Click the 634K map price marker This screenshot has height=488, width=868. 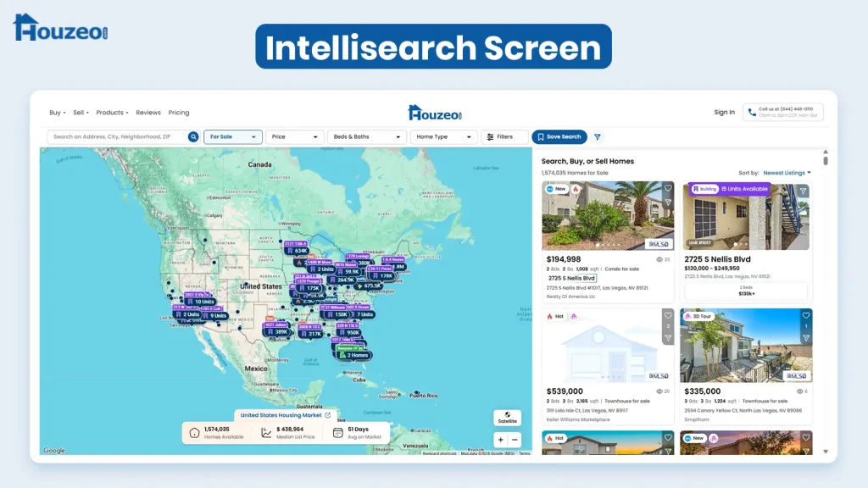298,251
